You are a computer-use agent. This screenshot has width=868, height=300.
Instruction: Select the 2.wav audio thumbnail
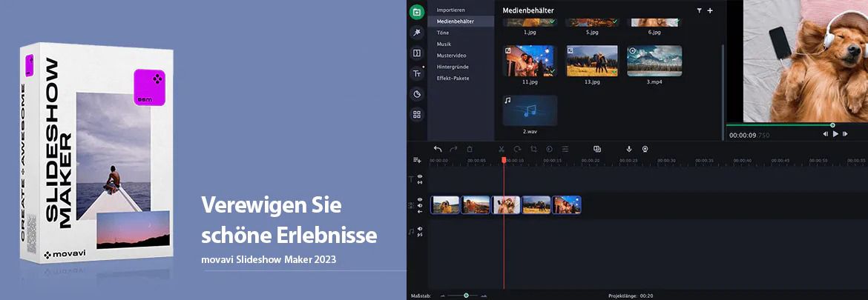pyautogui.click(x=530, y=110)
